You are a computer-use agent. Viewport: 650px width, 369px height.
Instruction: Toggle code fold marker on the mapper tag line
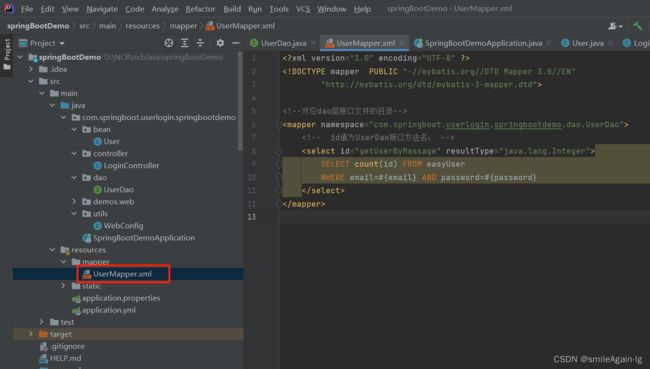278,124
